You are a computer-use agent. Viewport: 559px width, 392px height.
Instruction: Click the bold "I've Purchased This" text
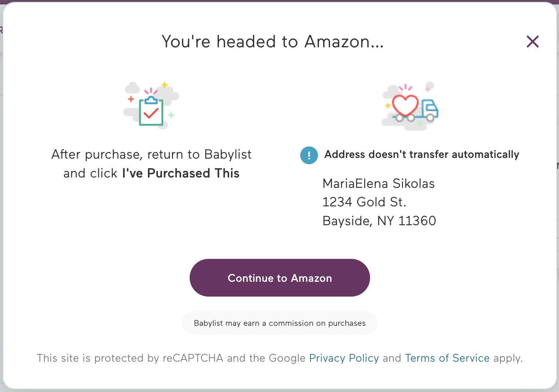[x=181, y=173]
